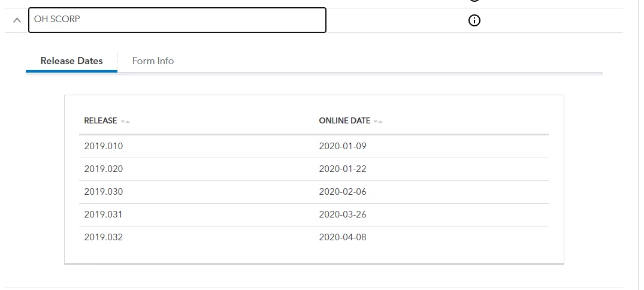Viewport: 644px width, 290px height.
Task: Switch to the Form Info tab
Action: 153,61
